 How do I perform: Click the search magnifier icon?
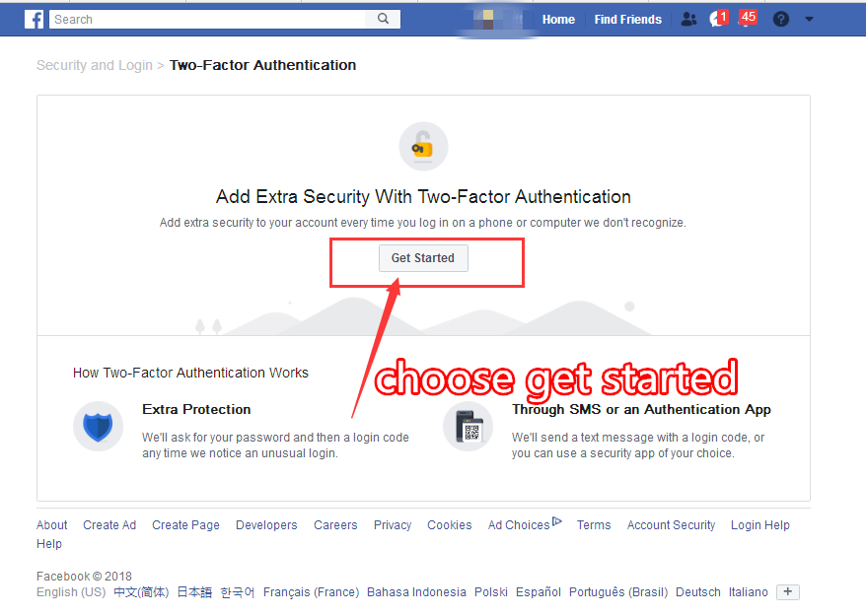click(383, 19)
